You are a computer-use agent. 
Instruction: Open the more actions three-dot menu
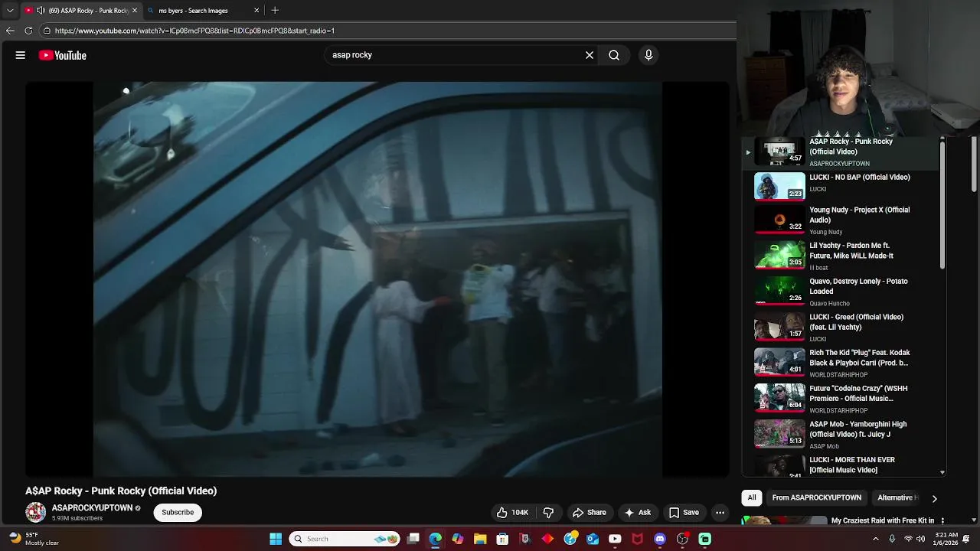(x=720, y=513)
